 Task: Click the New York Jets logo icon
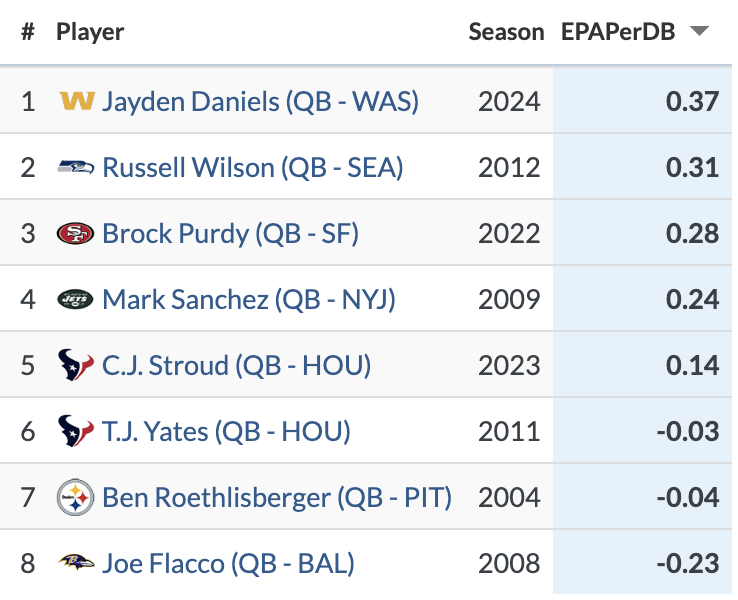[77, 299]
